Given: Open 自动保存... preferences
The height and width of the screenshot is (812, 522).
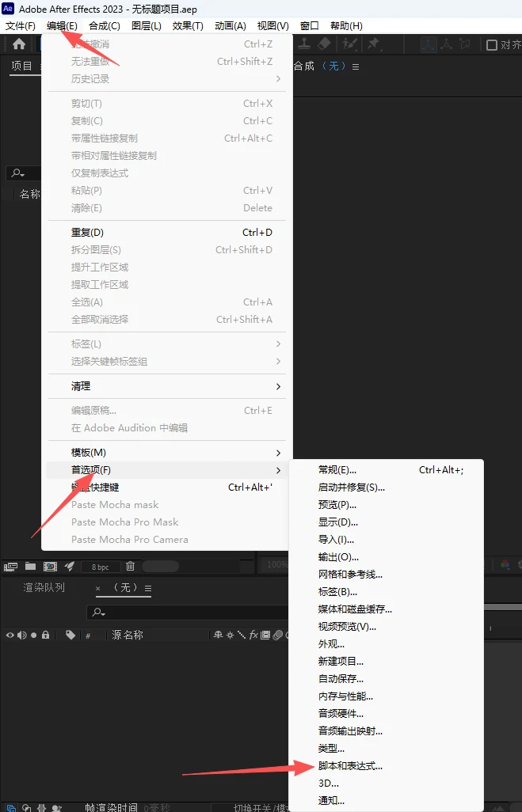Looking at the screenshot, I should point(387,679).
